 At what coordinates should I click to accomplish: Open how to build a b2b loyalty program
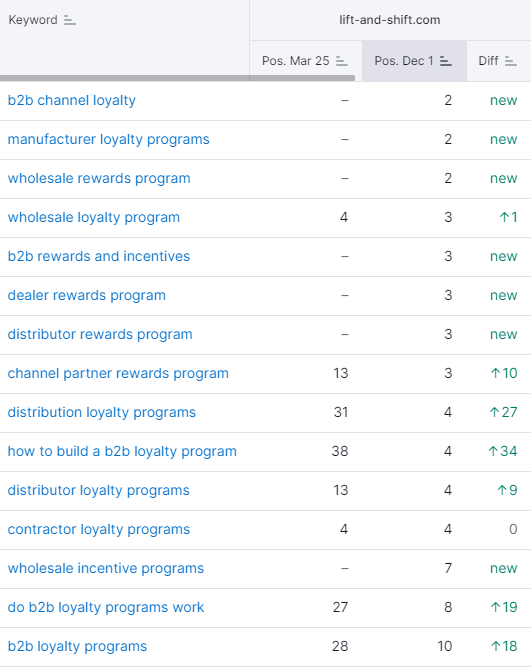click(122, 451)
